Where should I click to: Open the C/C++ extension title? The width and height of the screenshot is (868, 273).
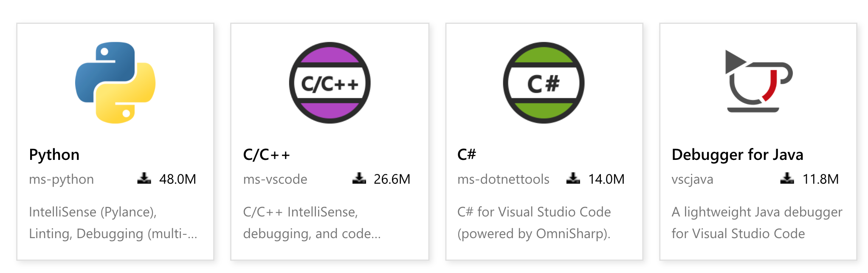(x=266, y=155)
